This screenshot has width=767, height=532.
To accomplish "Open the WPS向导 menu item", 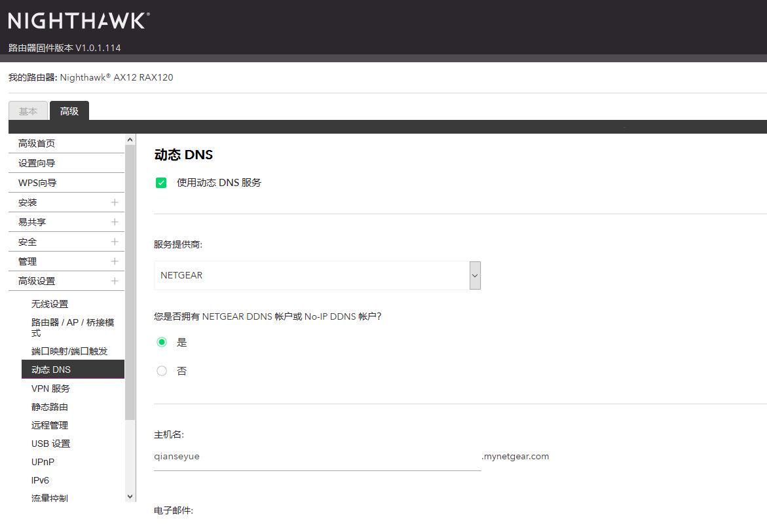I will coord(37,183).
